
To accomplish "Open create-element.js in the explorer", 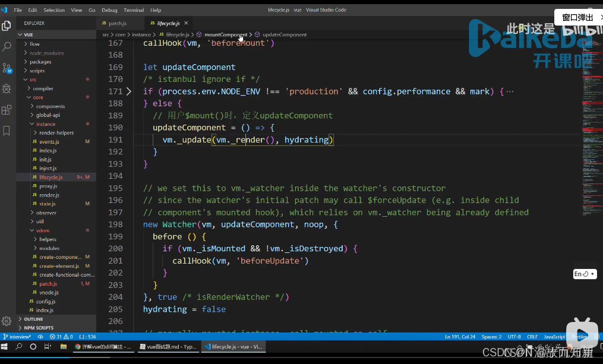I will point(56,265).
